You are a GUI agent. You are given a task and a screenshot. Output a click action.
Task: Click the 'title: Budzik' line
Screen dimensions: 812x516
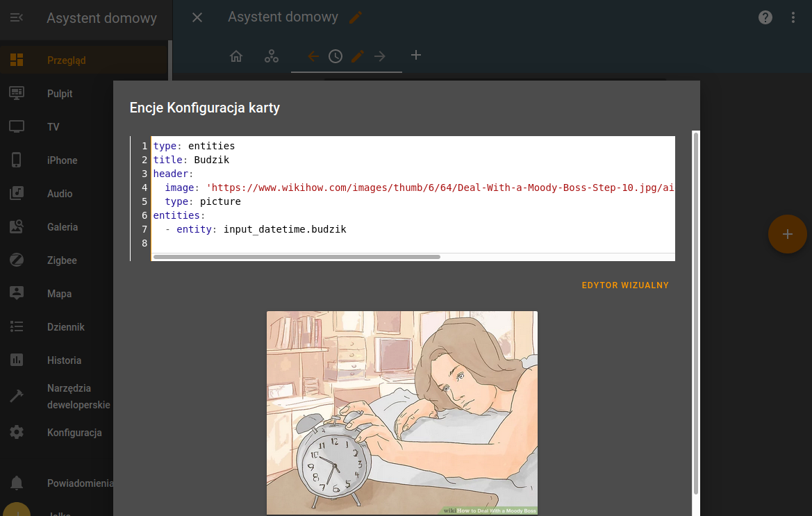click(191, 160)
